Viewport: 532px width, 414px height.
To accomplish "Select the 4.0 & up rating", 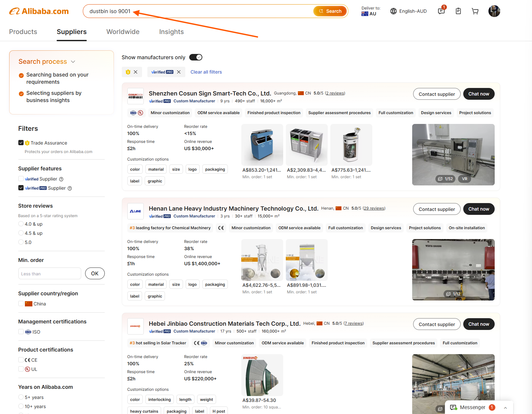I will pos(21,224).
